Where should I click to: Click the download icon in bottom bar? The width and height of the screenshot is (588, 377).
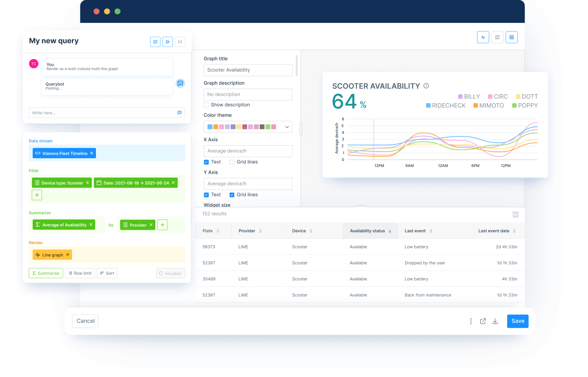pos(495,321)
